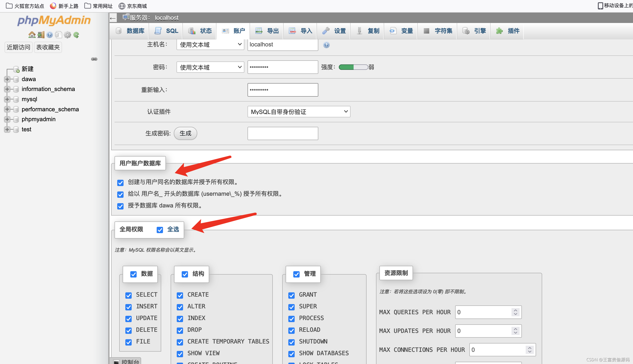Switch to the SQL tab
Viewport: 633px width, 364px height.
pos(166,31)
